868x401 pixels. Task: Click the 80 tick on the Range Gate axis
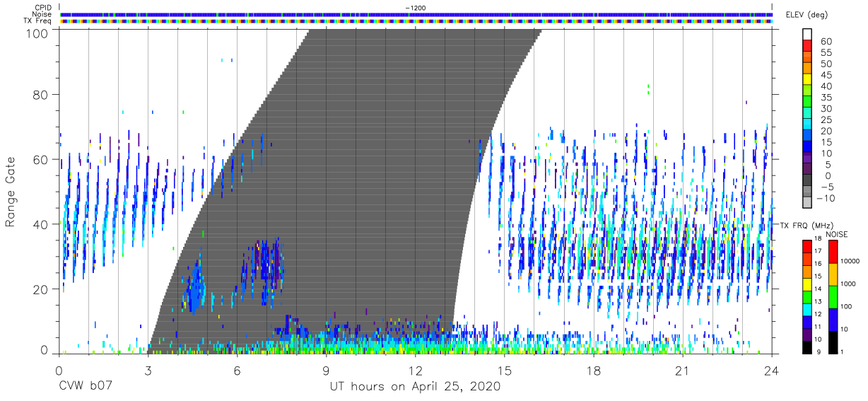click(x=40, y=95)
